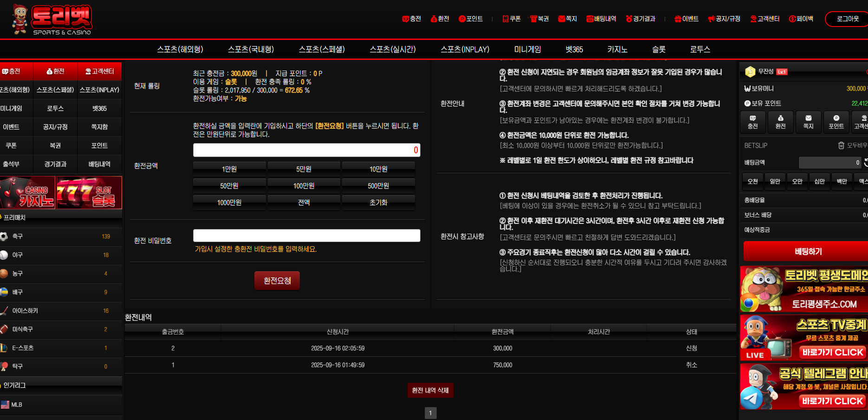Focus the 환전 비밀번호 input field

click(x=306, y=236)
